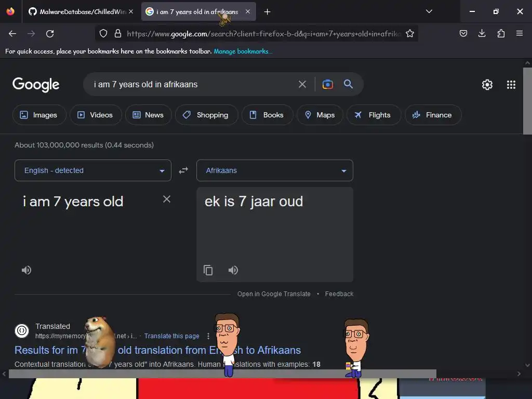Listen to the Afrikaans translation
Screen dimensions: 532x399
233,270
